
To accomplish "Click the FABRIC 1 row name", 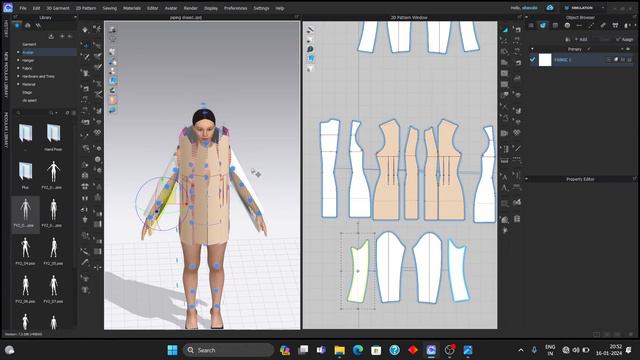I will [x=562, y=60].
